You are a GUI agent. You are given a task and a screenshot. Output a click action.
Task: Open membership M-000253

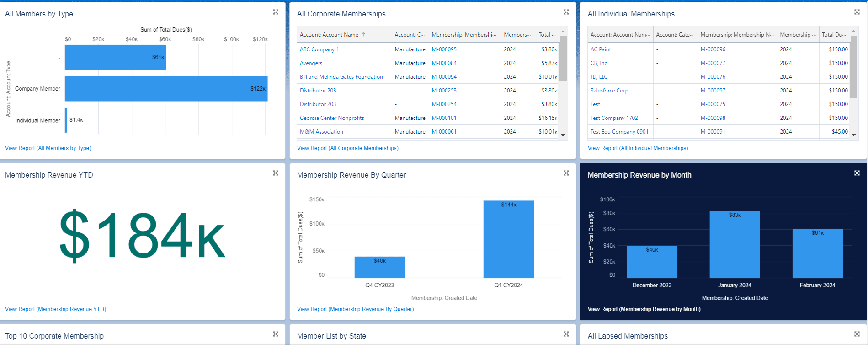pos(444,91)
